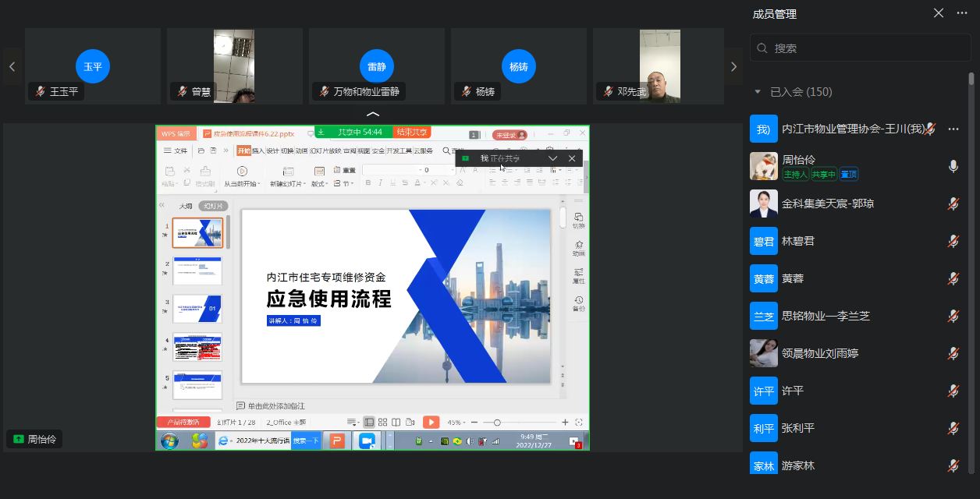The image size is (980, 499).
Task: Click the zoom slider handle in WPS status bar
Action: [x=497, y=422]
